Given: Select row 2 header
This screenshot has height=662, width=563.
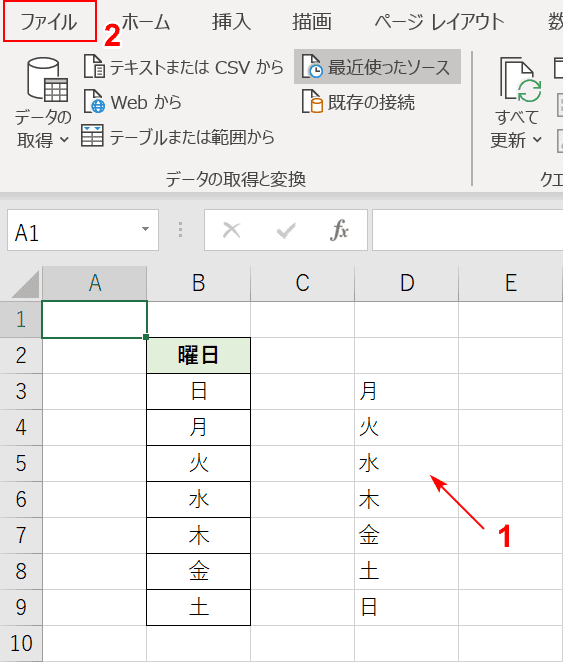Looking at the screenshot, I should (21, 355).
